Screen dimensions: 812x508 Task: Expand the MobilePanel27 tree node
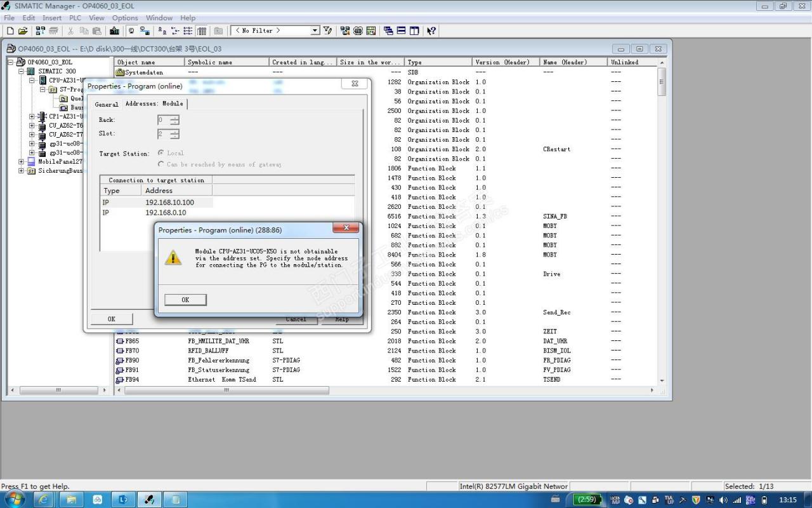(x=21, y=161)
